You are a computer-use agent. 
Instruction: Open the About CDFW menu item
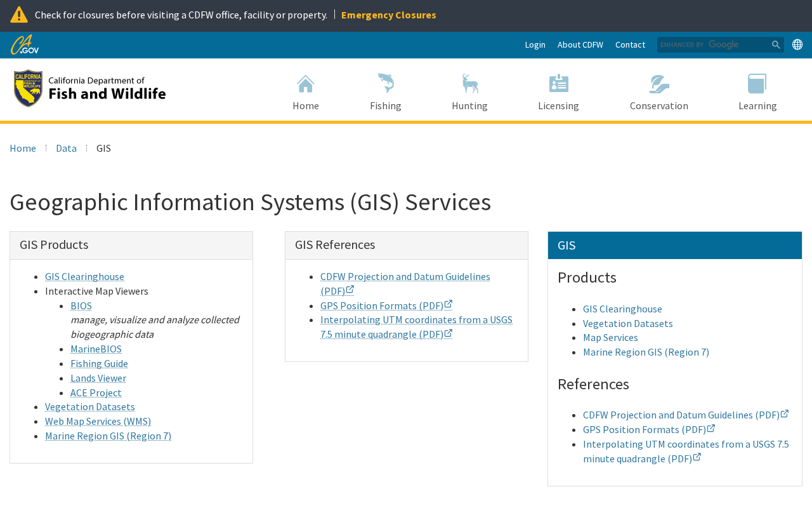pos(580,45)
